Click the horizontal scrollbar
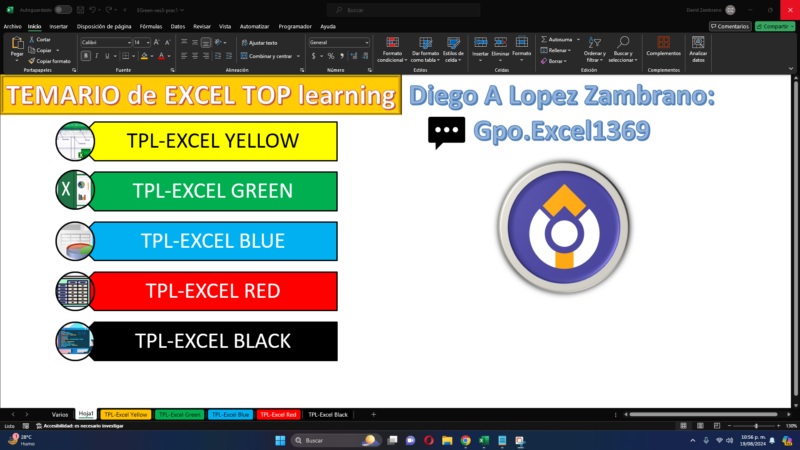800x450 pixels. pyautogui.click(x=704, y=414)
